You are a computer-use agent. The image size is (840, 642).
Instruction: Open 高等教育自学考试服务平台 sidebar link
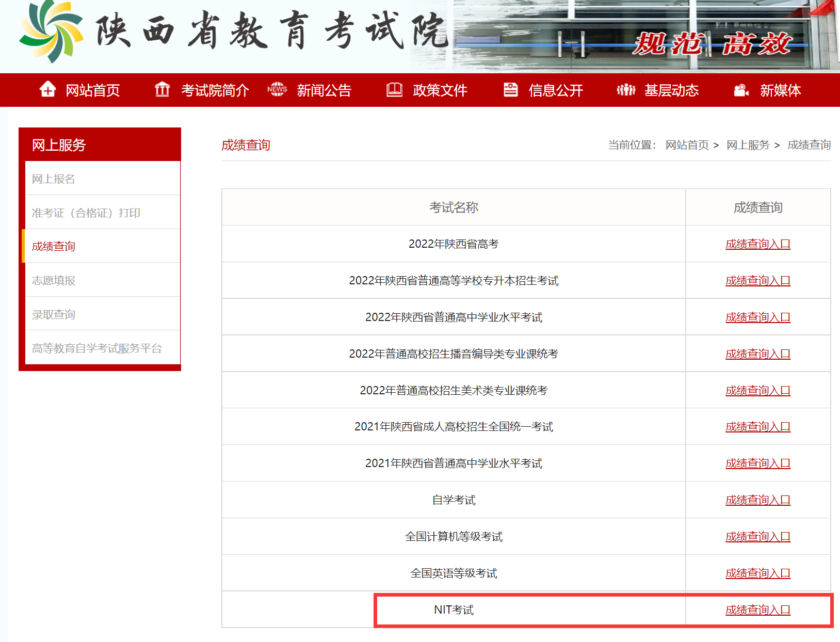(x=96, y=348)
